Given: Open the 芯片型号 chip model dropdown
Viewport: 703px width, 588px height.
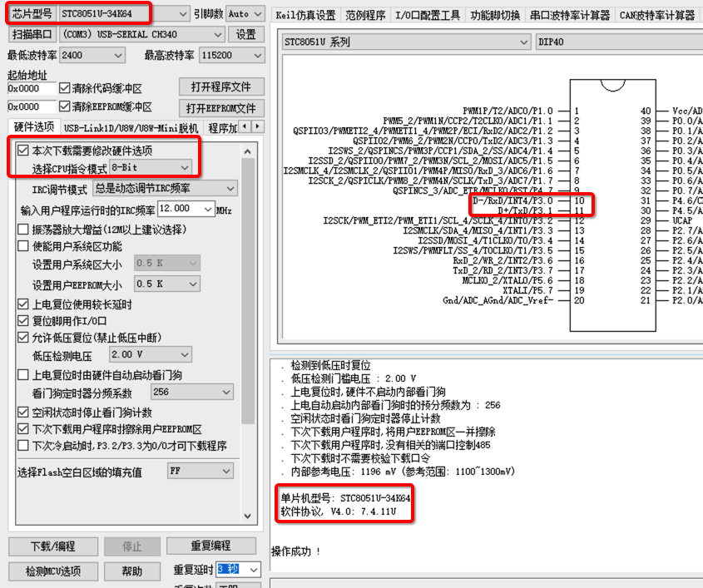Looking at the screenshot, I should [x=124, y=14].
